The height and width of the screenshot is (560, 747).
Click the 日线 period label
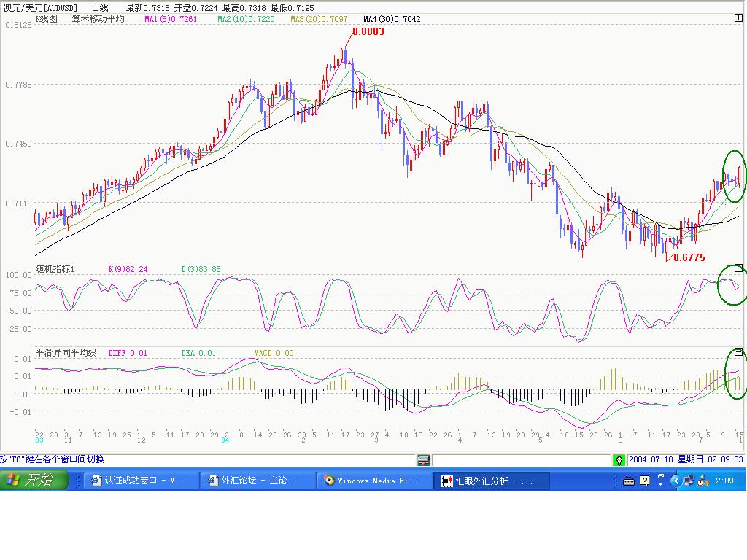coord(100,8)
